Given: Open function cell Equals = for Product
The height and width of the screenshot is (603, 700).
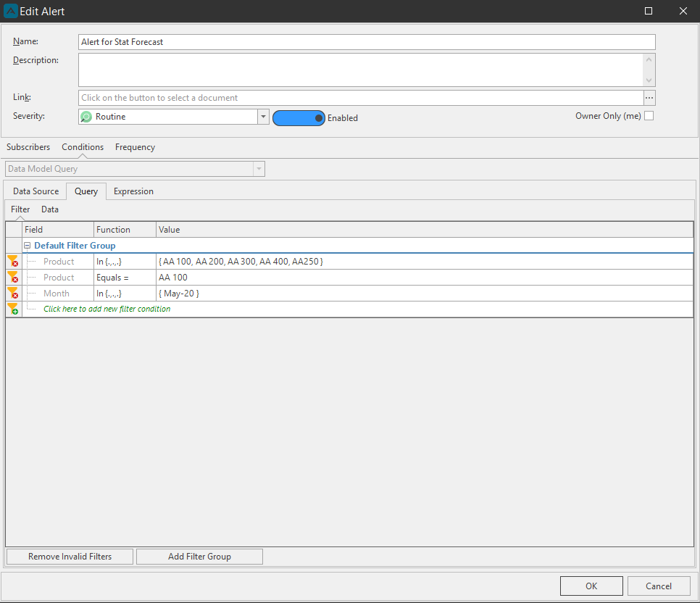Looking at the screenshot, I should 125,278.
